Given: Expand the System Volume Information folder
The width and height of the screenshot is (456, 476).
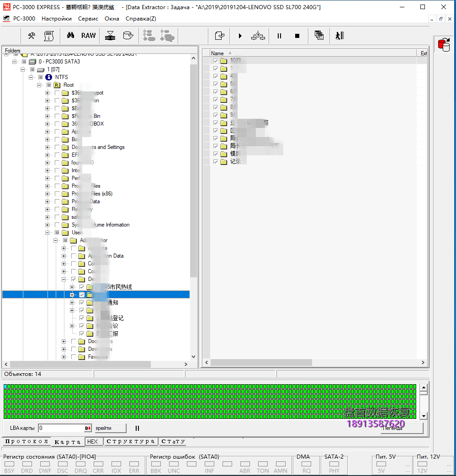Looking at the screenshot, I should tap(48, 225).
